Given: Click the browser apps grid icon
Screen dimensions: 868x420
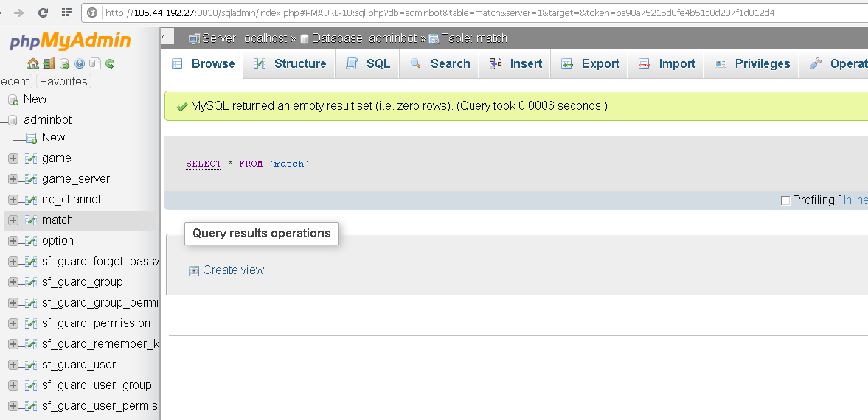Looking at the screenshot, I should [x=67, y=13].
